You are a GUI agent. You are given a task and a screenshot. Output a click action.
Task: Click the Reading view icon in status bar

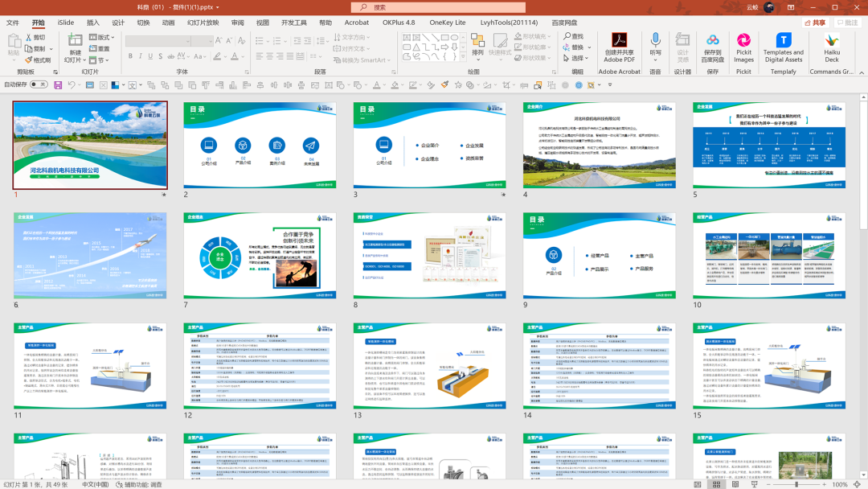point(735,484)
